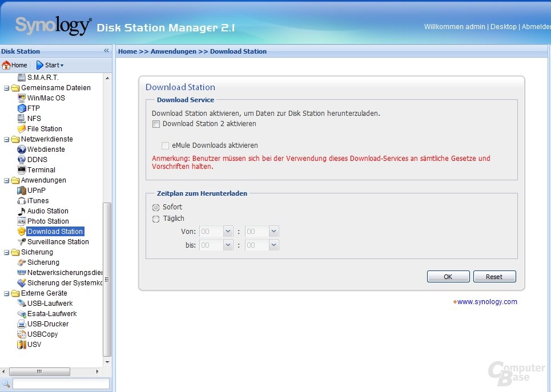Screen dimensions: 551x392
Task: Collapse the Anwendungen tree node
Action: pyautogui.click(x=6, y=180)
